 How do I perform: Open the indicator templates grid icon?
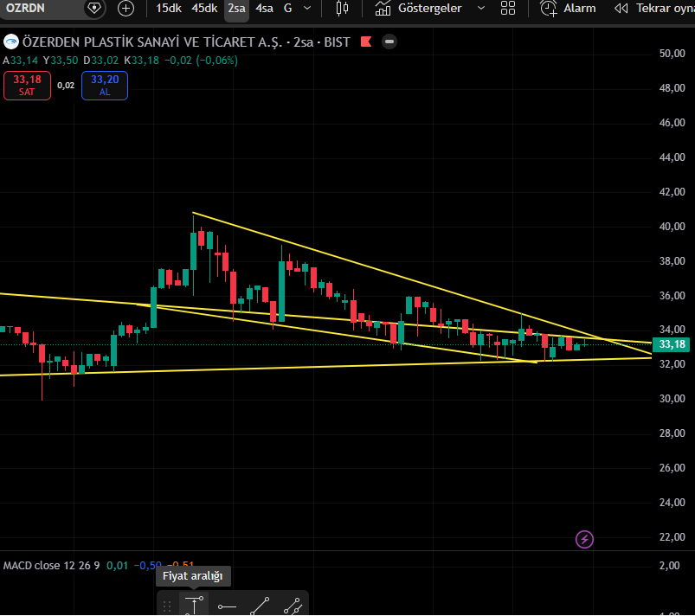(508, 8)
